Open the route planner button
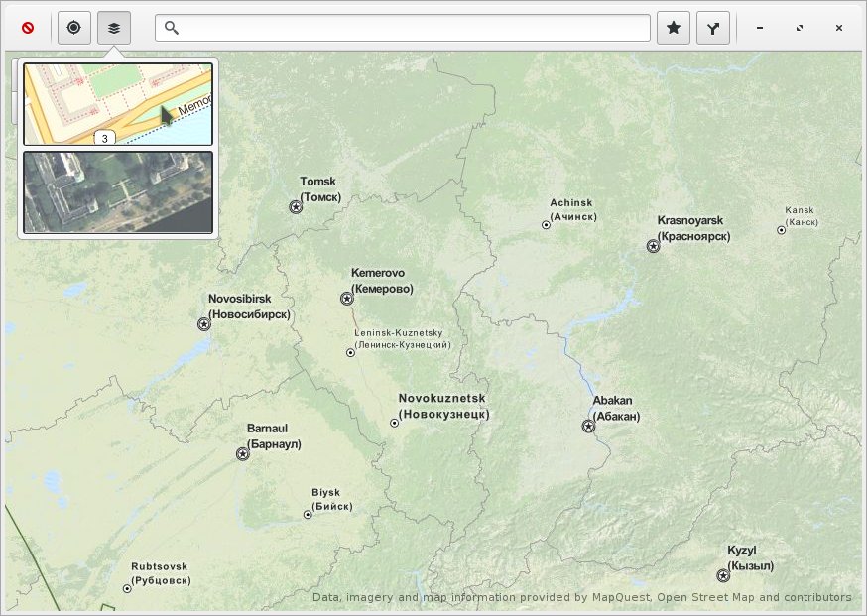867x616 pixels. click(x=712, y=28)
